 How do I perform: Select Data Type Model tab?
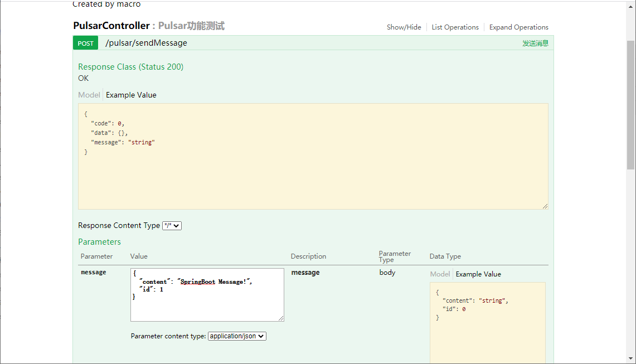pos(440,274)
